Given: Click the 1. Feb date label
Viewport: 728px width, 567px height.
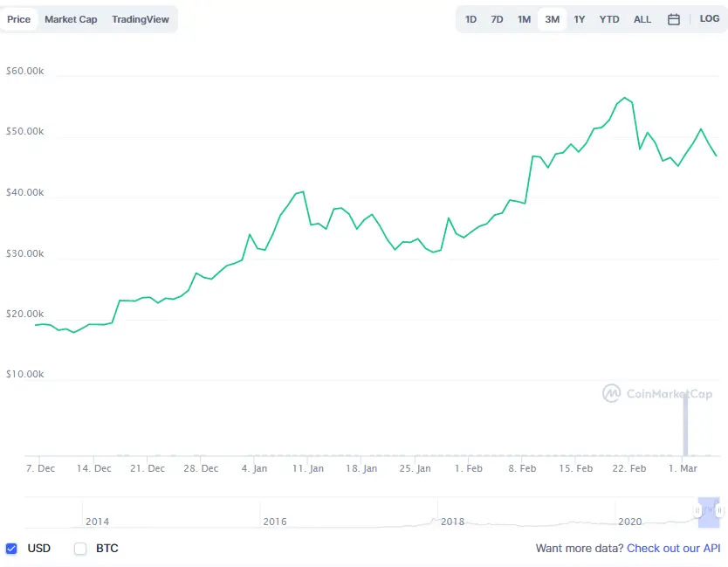Looking at the screenshot, I should [469, 468].
